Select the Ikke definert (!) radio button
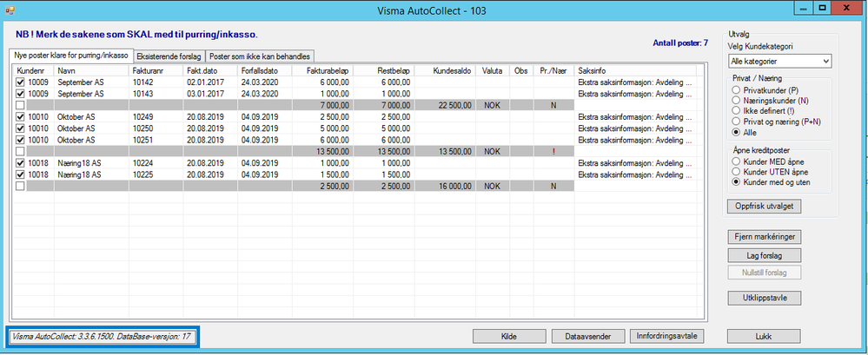868x355 pixels. [735, 110]
